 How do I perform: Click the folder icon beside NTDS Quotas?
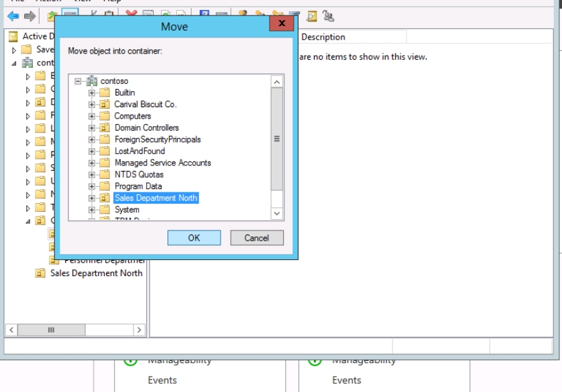coord(105,175)
